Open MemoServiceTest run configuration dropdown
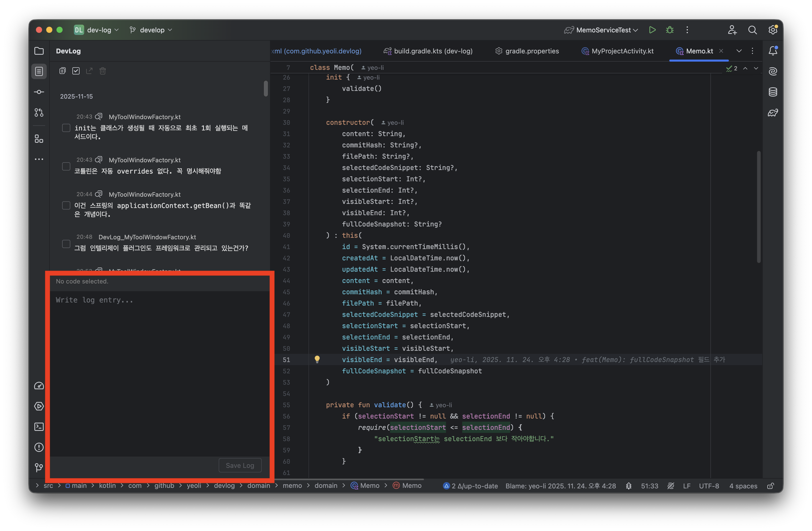The image size is (812, 531). point(604,30)
